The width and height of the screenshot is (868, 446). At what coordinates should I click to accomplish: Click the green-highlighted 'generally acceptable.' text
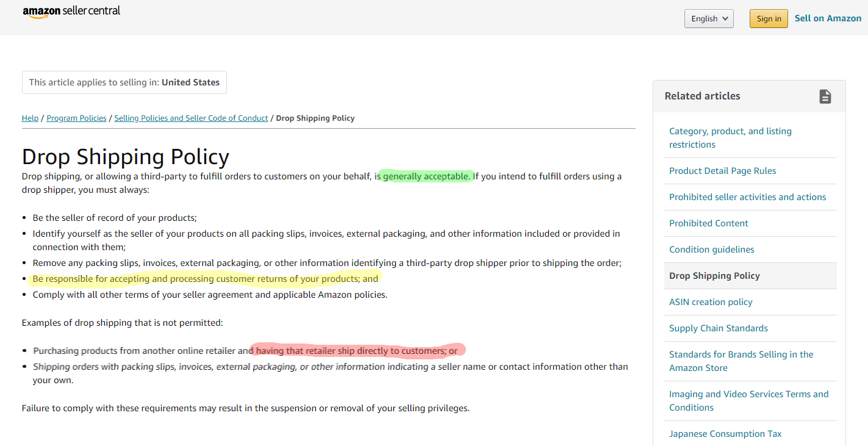426,176
